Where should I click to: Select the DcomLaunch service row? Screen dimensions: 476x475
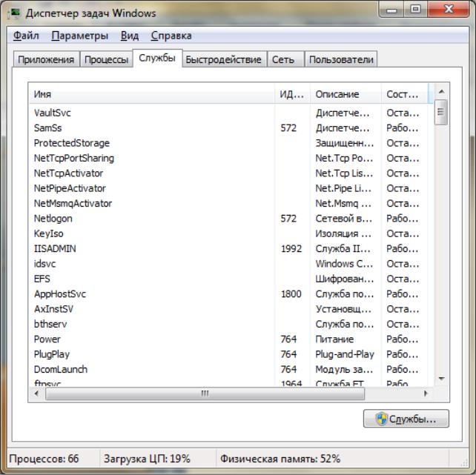pos(228,370)
